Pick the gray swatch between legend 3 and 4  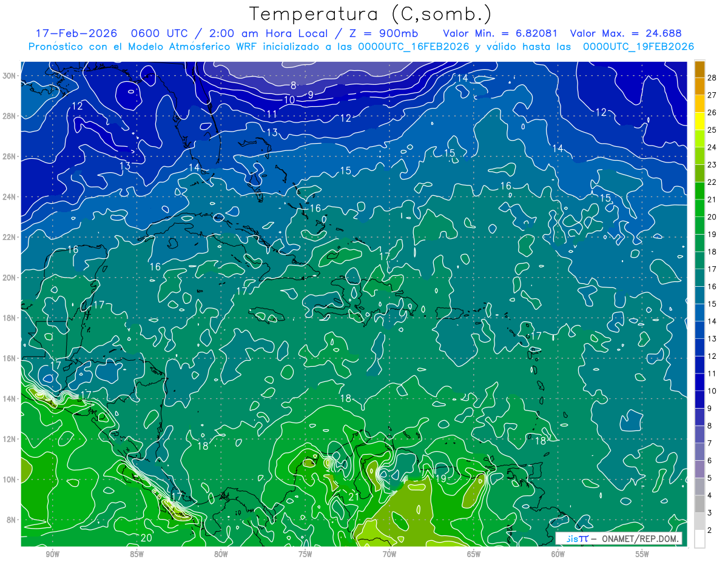(699, 504)
